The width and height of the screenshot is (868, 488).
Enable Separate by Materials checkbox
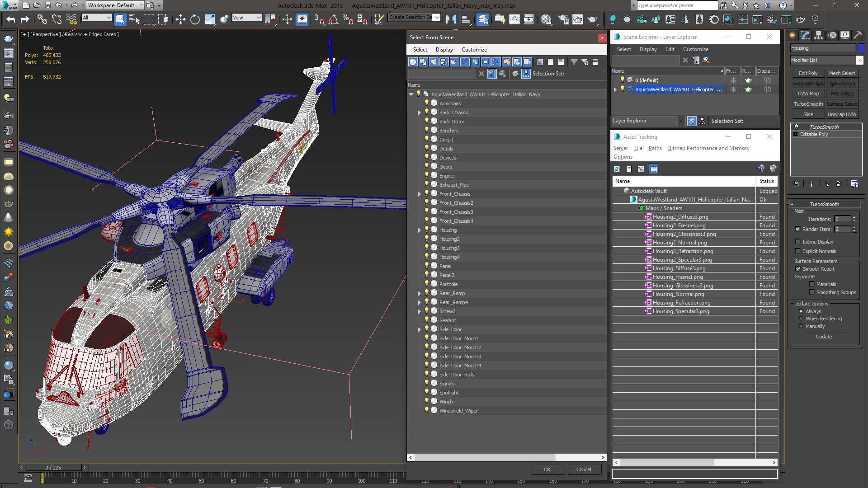pyautogui.click(x=811, y=284)
